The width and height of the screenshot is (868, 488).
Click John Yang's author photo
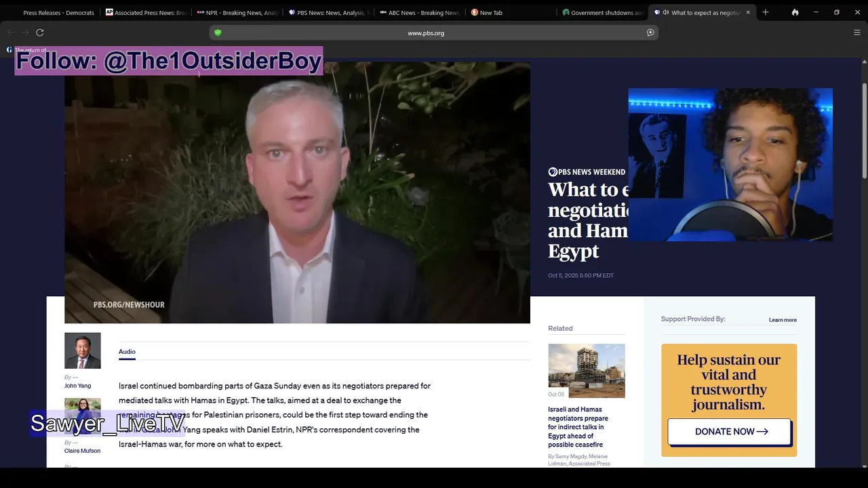click(x=83, y=350)
